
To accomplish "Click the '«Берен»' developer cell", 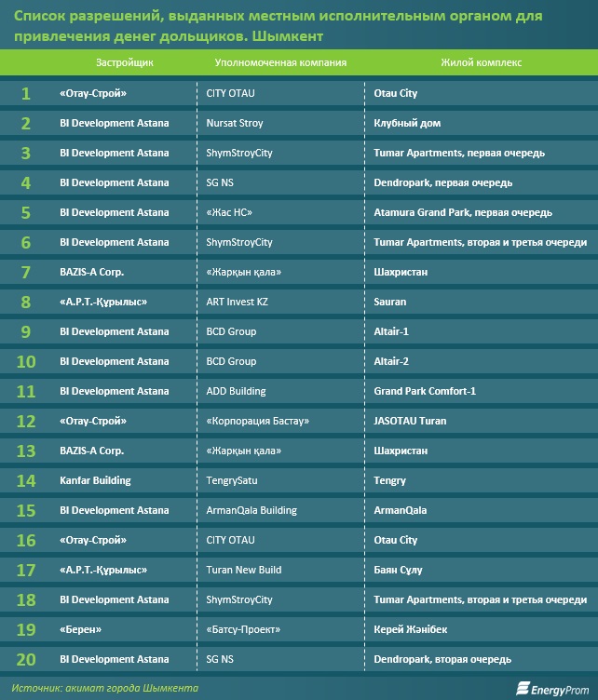I will pyautogui.click(x=80, y=629).
